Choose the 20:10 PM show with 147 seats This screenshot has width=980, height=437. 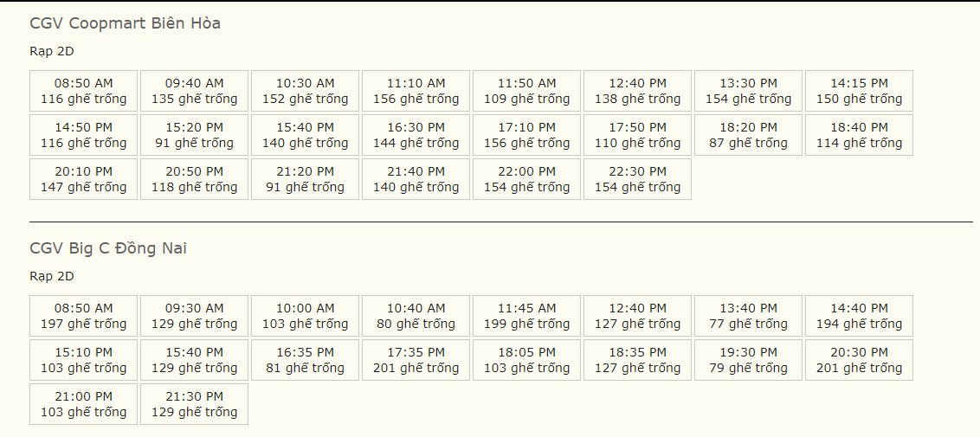(x=83, y=179)
